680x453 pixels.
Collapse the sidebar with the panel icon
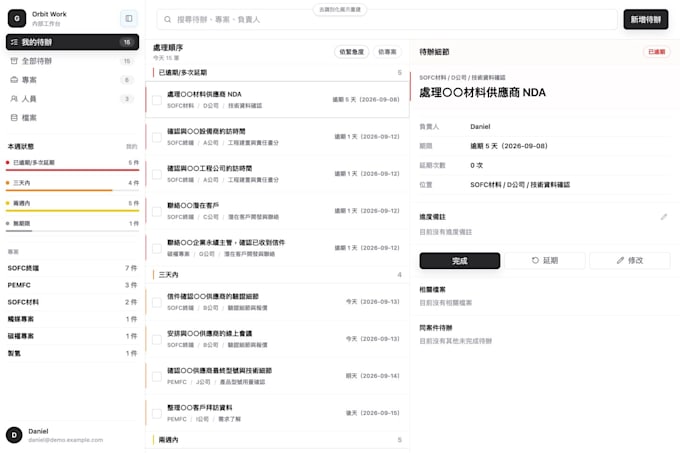(129, 18)
